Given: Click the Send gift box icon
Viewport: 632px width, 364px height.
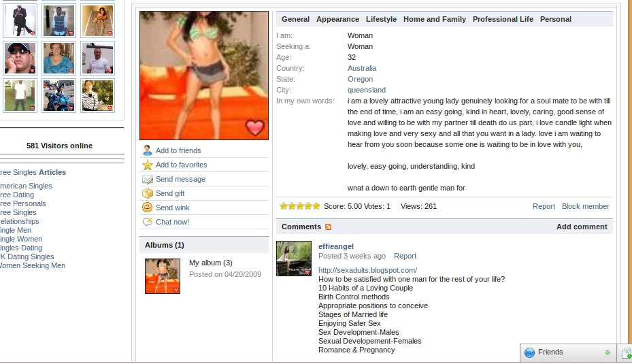Looking at the screenshot, I should click(148, 193).
